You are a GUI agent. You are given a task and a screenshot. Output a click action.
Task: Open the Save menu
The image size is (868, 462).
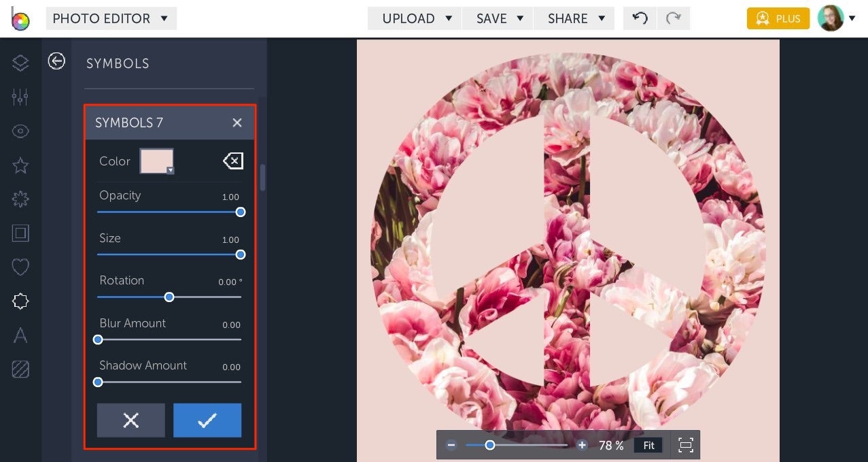[498, 18]
